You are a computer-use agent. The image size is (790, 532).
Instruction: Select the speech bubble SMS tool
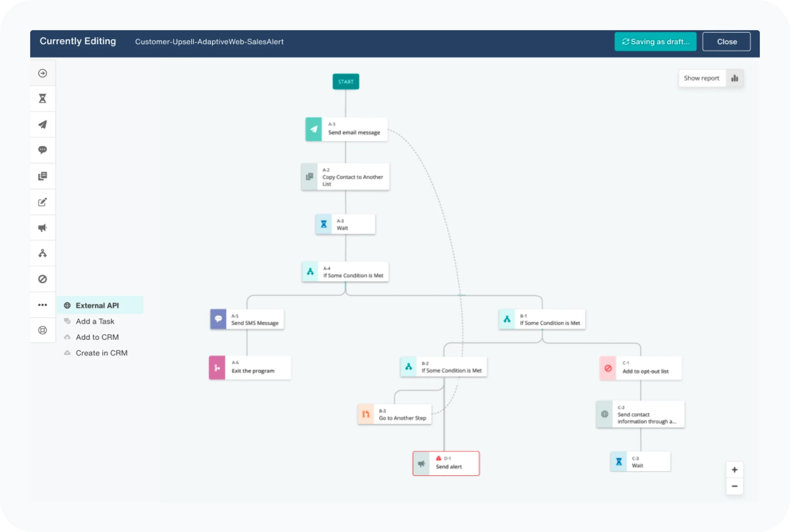[x=42, y=150]
